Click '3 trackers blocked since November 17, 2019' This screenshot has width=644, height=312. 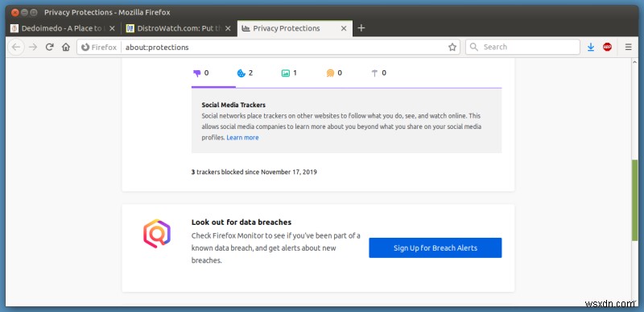tap(254, 173)
